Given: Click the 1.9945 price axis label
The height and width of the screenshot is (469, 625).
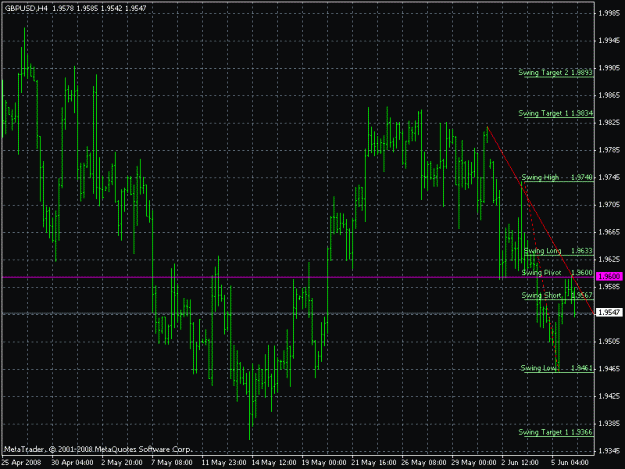Looking at the screenshot, I should click(609, 41).
